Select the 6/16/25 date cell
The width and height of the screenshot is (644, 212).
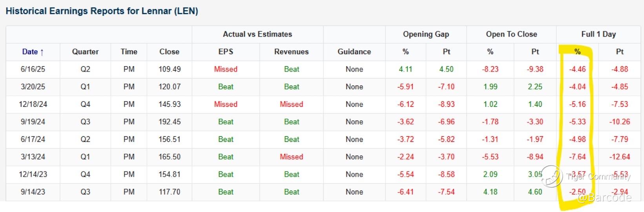click(33, 69)
